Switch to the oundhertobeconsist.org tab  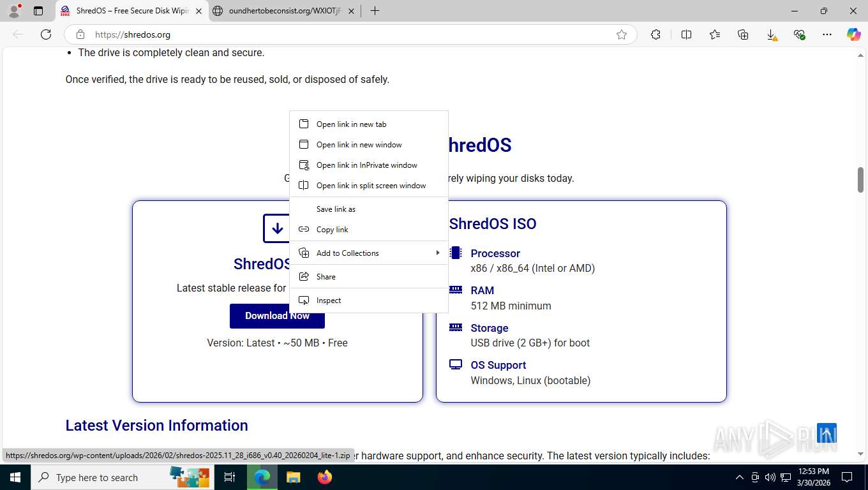[x=284, y=11]
